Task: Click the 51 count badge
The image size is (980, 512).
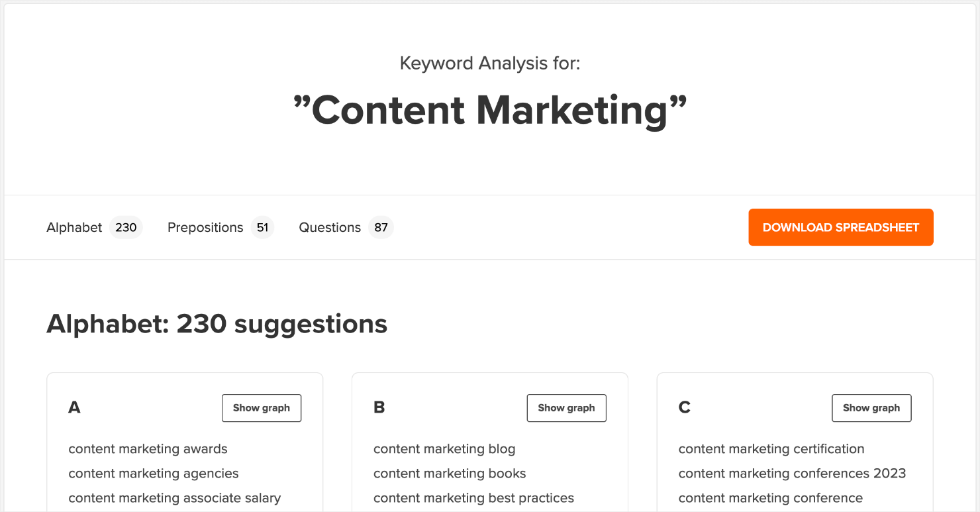Action: click(262, 227)
